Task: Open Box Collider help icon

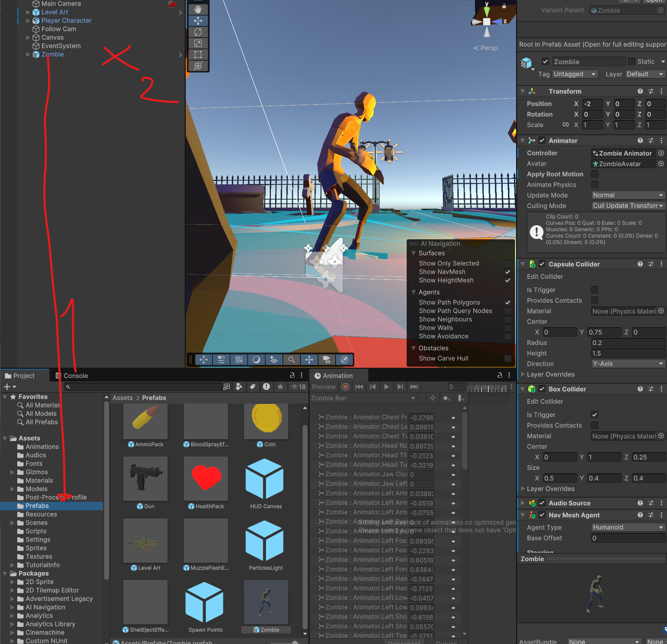Action: point(640,389)
